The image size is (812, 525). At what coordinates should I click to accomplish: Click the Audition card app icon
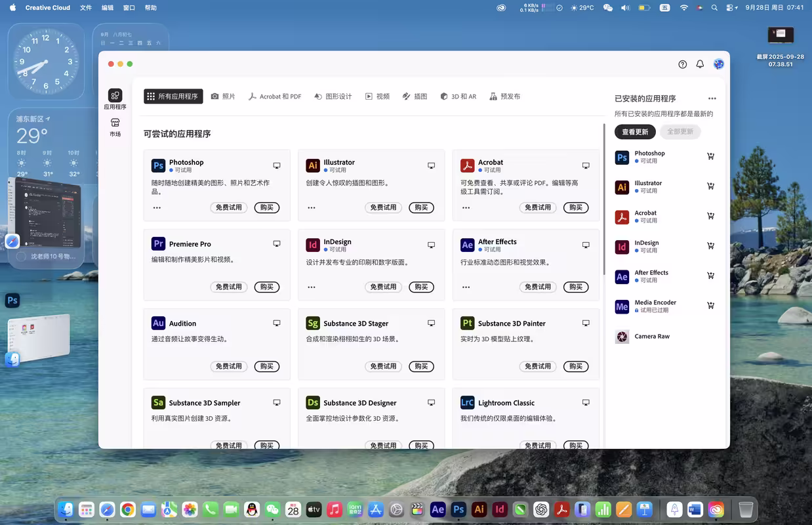point(158,324)
